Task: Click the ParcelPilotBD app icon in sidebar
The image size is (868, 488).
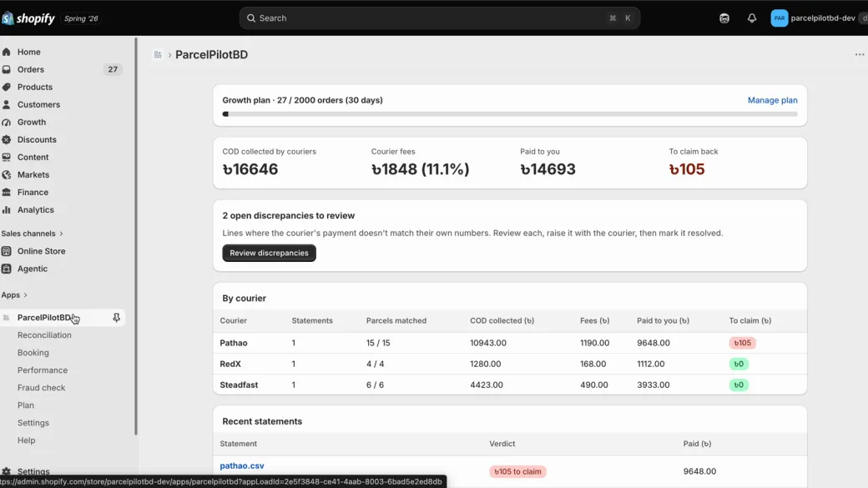Action: click(7, 318)
